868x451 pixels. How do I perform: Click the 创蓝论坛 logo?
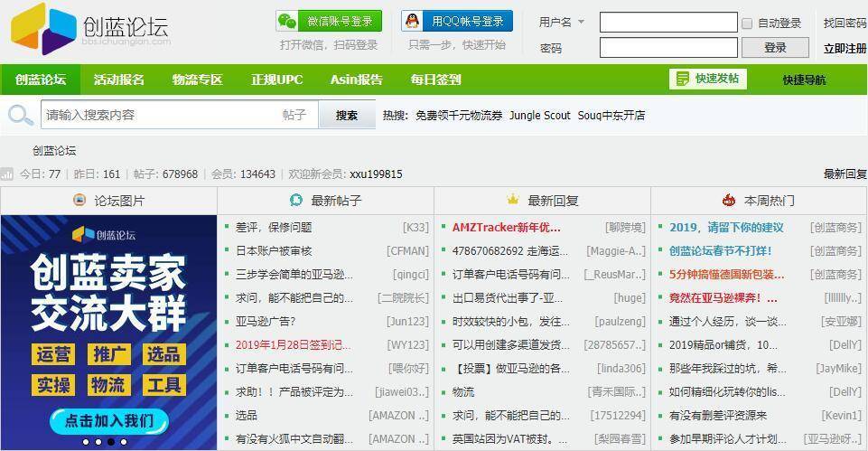(90, 29)
